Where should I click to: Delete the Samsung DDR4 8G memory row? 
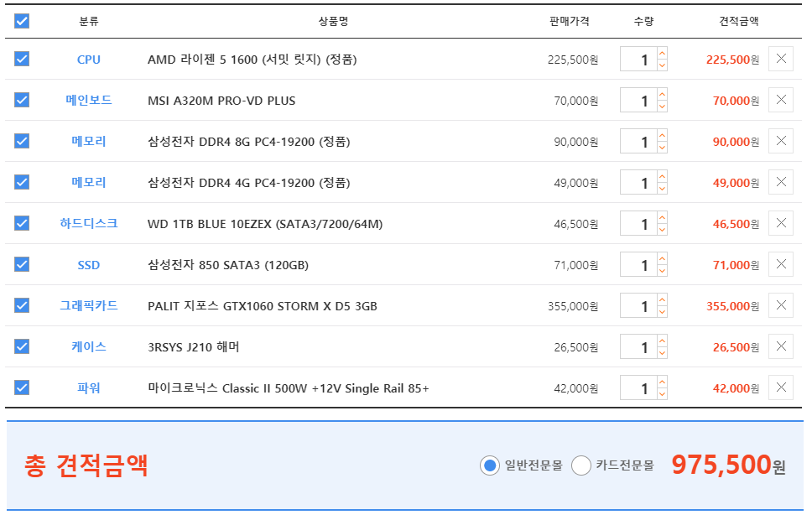click(781, 142)
